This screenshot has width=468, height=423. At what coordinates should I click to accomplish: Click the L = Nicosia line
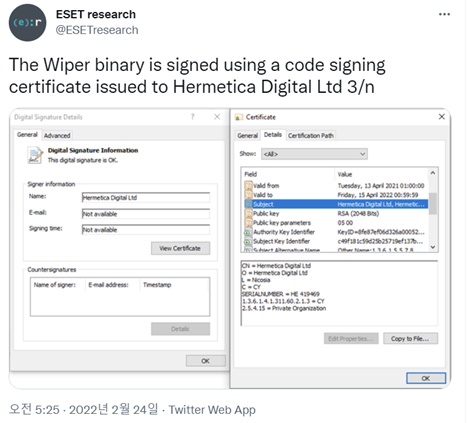click(256, 280)
